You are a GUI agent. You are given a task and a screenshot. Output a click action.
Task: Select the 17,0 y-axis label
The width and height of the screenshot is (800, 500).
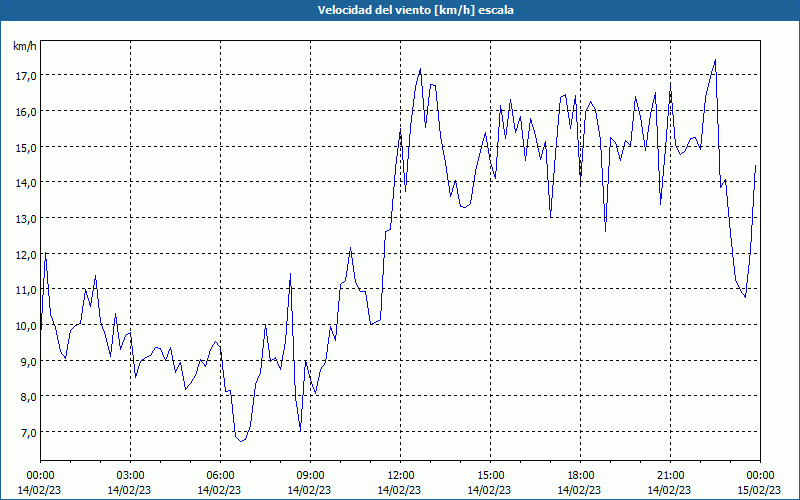[x=26, y=76]
